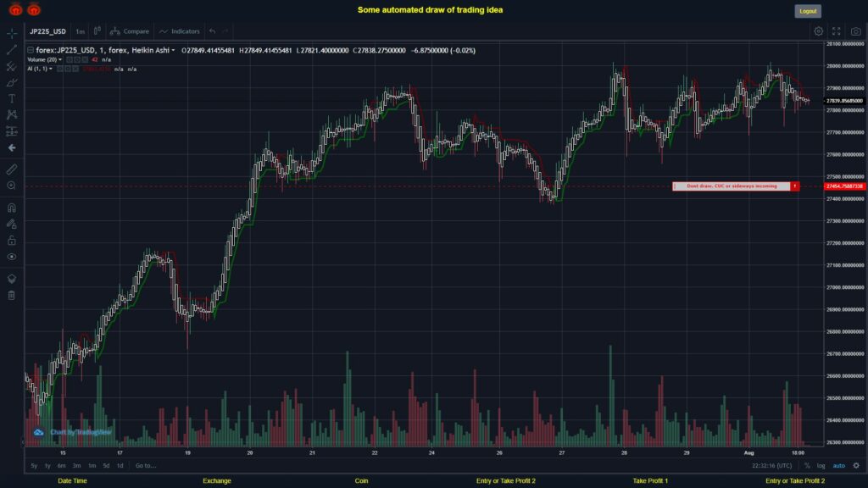Toggle auto scale mode
This screenshot has width=868, height=488.
point(839,466)
